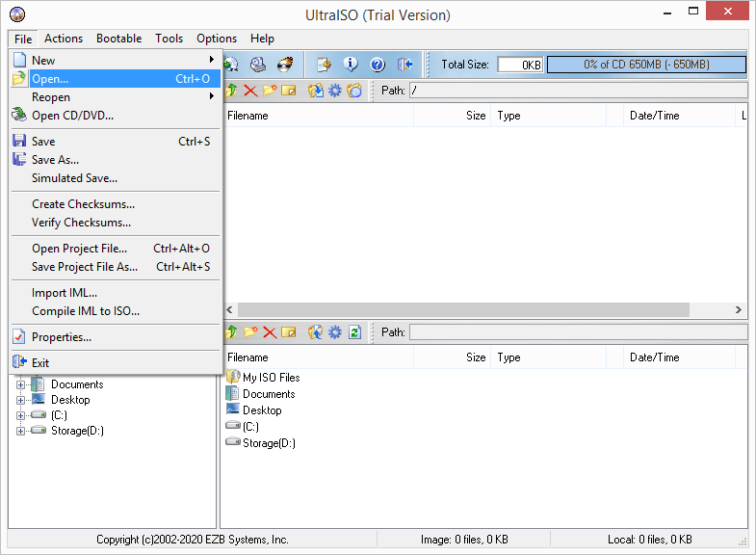
Task: Click the Rename icon in image toolbar
Action: click(288, 91)
